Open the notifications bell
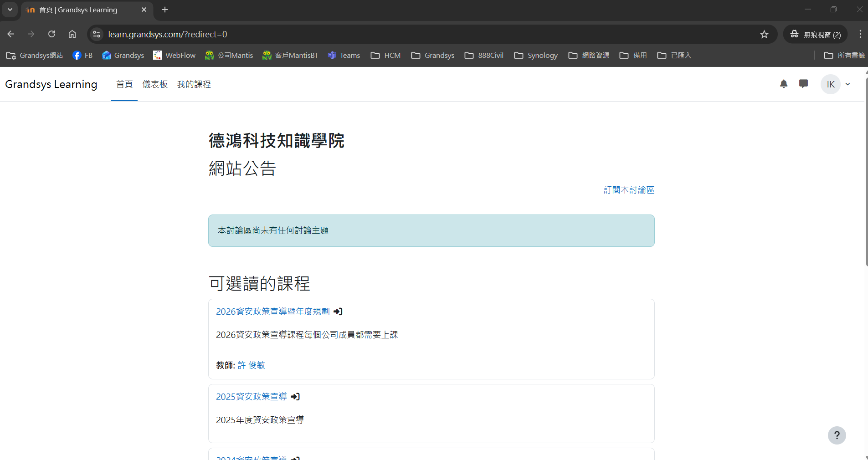868x460 pixels. pyautogui.click(x=783, y=84)
